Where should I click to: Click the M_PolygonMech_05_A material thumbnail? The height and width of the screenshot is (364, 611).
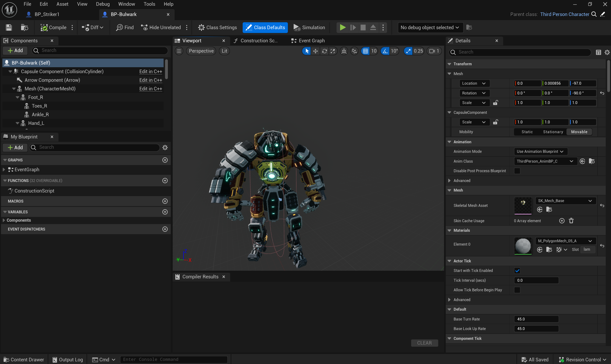[x=523, y=246]
